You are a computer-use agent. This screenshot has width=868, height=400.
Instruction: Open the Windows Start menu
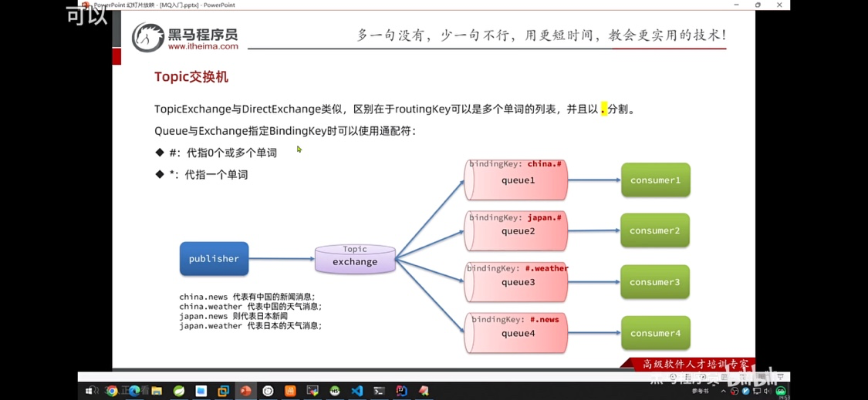(x=89, y=392)
